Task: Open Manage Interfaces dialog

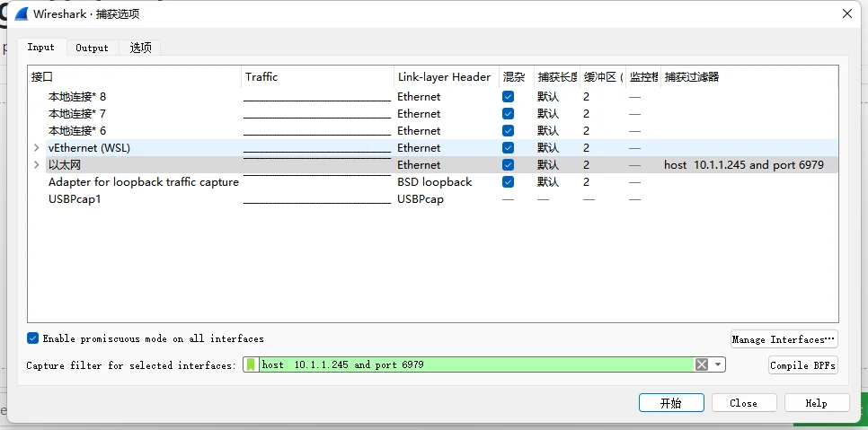Action: point(784,339)
